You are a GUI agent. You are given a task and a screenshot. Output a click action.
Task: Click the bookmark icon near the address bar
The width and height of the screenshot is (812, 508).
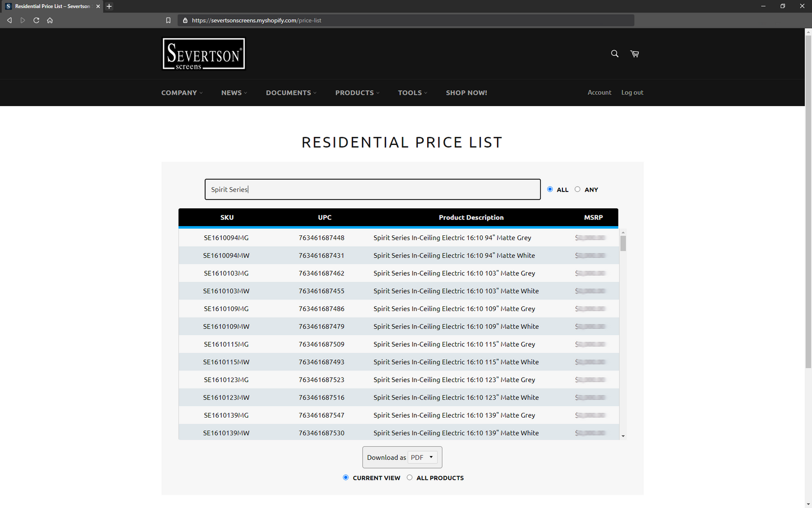(168, 20)
